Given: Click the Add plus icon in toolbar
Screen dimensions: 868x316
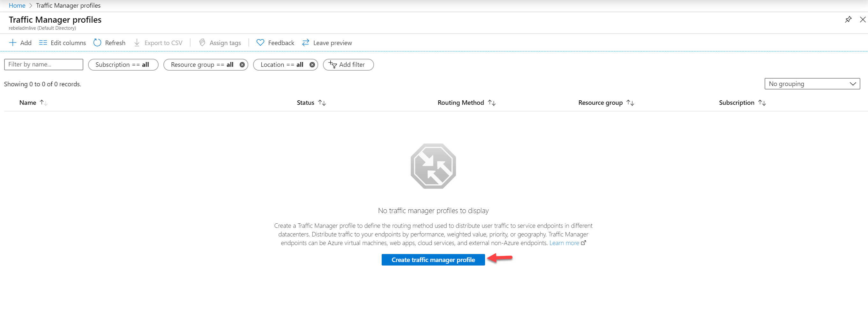Looking at the screenshot, I should (x=12, y=42).
